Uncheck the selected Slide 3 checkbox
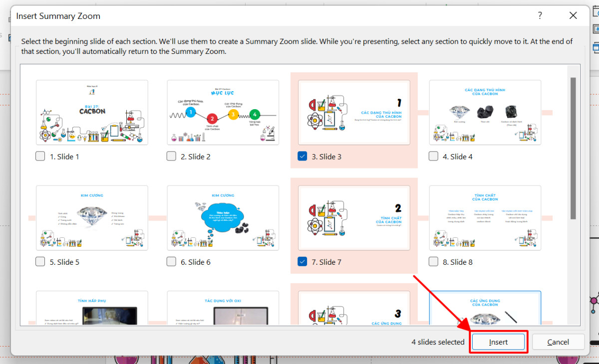 (x=302, y=156)
